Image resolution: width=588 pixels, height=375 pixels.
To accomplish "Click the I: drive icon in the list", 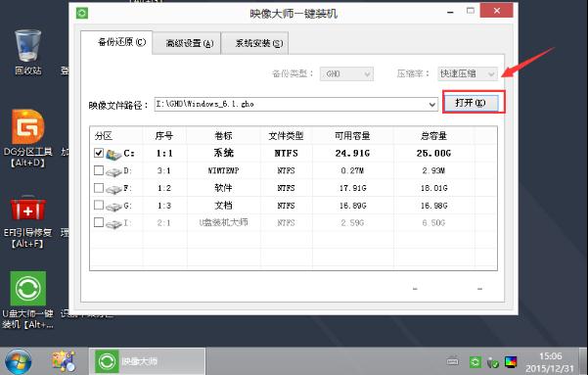I will (113, 224).
